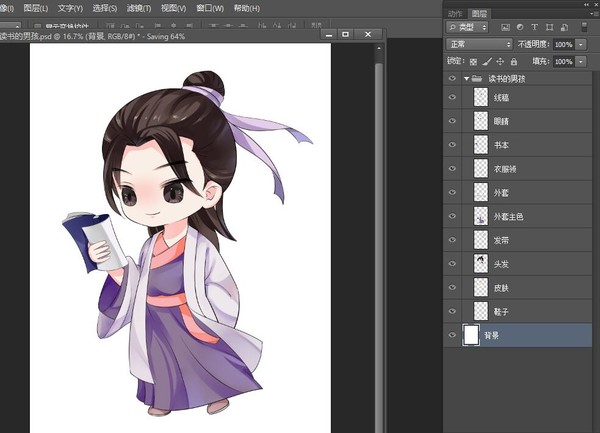Screen dimensions: 600x433
Task: Click the white 背景 layer thumbnail
Action: (x=471, y=335)
